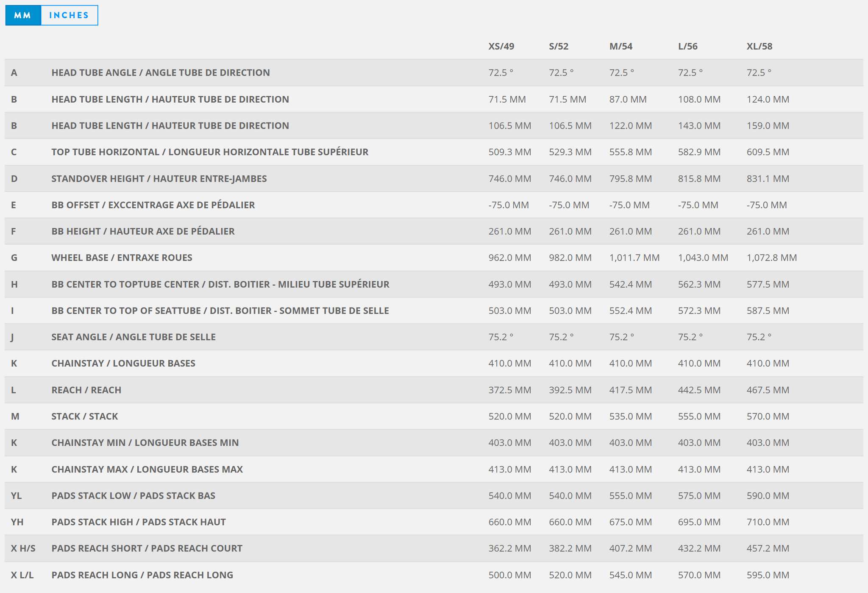Click the Standover Height row label
The width and height of the screenshot is (868, 593).
159,179
